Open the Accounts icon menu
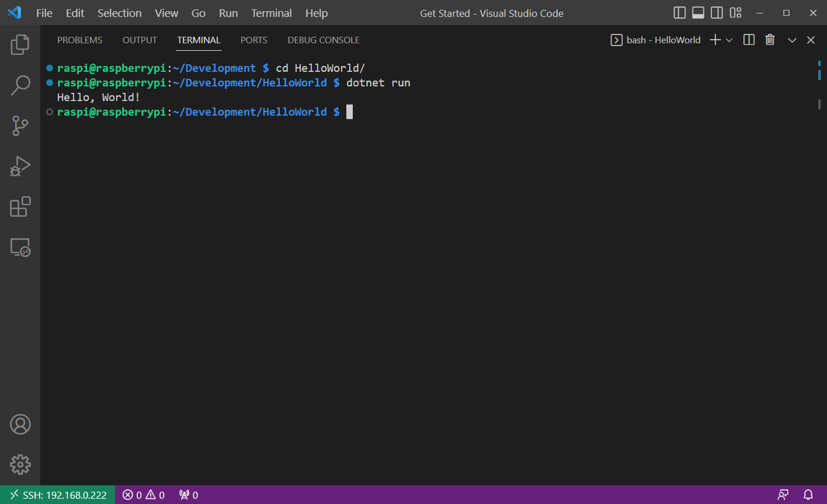The height and width of the screenshot is (504, 827). pyautogui.click(x=20, y=425)
